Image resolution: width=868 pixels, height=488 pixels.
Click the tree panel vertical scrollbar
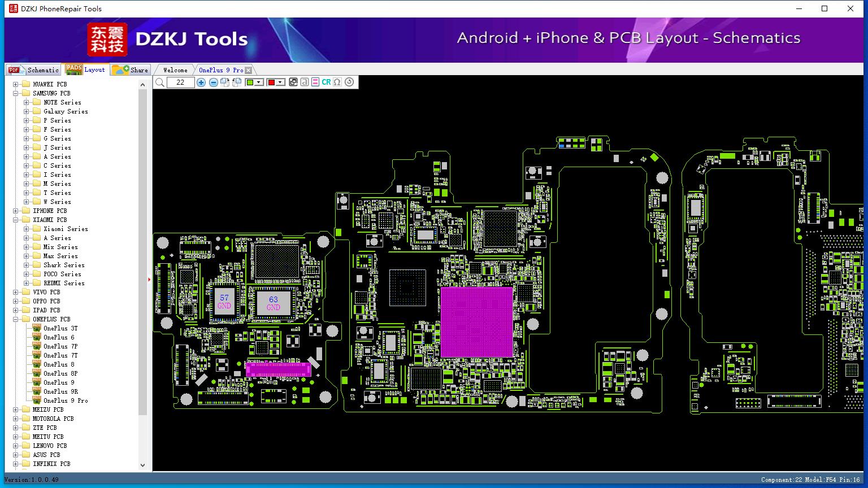pos(142,251)
